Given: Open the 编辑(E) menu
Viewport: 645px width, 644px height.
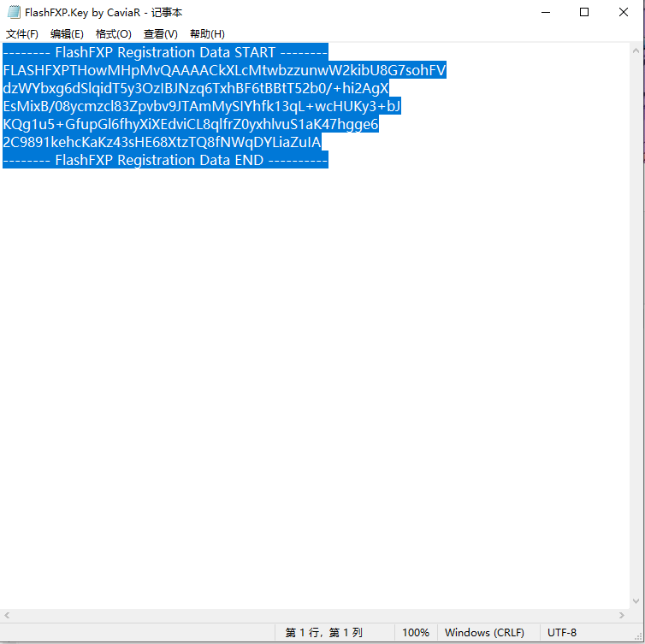Looking at the screenshot, I should 67,33.
